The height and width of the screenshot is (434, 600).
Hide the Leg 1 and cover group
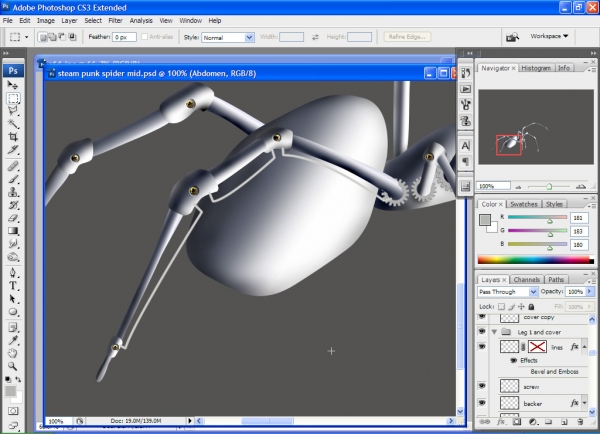pyautogui.click(x=482, y=331)
